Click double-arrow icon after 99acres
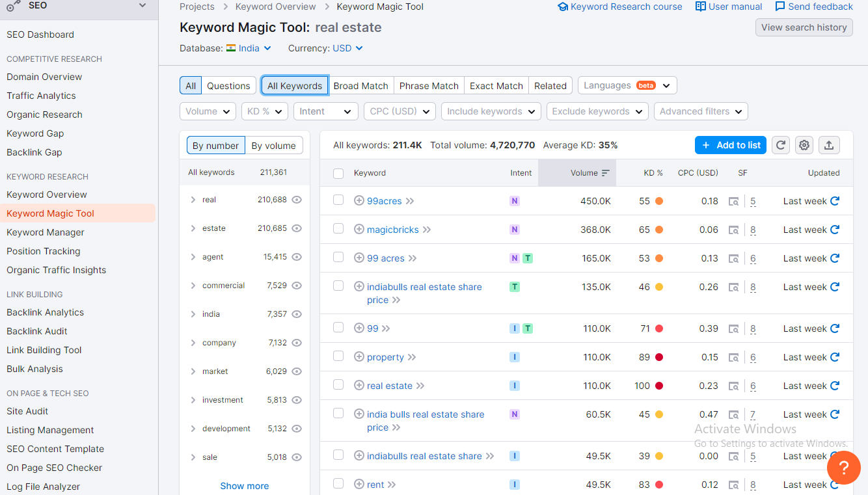 pyautogui.click(x=410, y=201)
